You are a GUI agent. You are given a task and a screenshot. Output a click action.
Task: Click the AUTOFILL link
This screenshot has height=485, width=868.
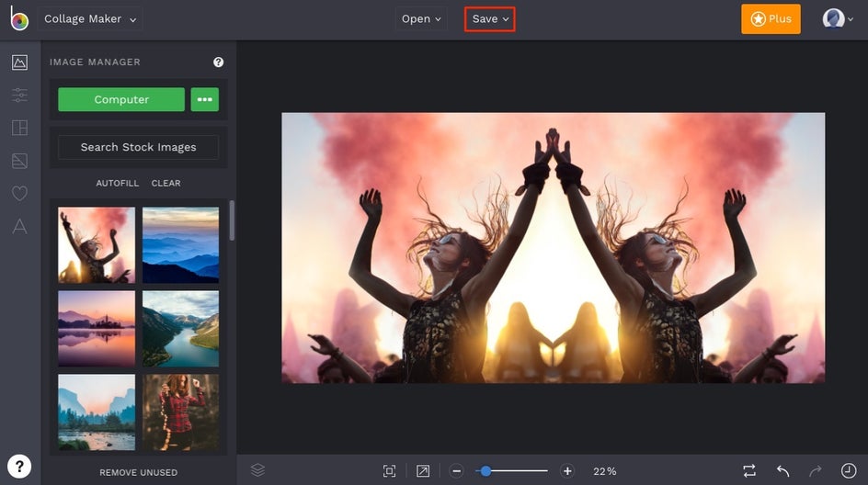click(x=118, y=183)
